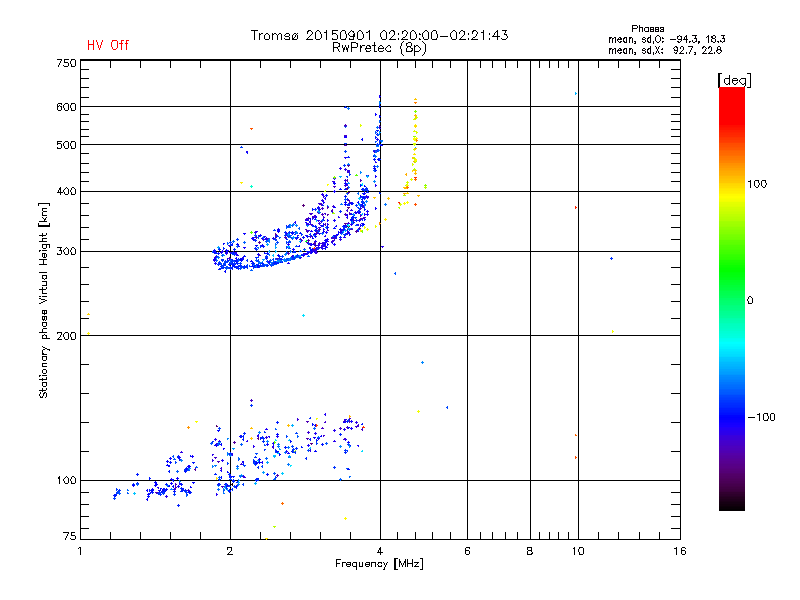800x600 pixels.
Task: Click the y-axis '500' tick label
Action: [x=66, y=145]
